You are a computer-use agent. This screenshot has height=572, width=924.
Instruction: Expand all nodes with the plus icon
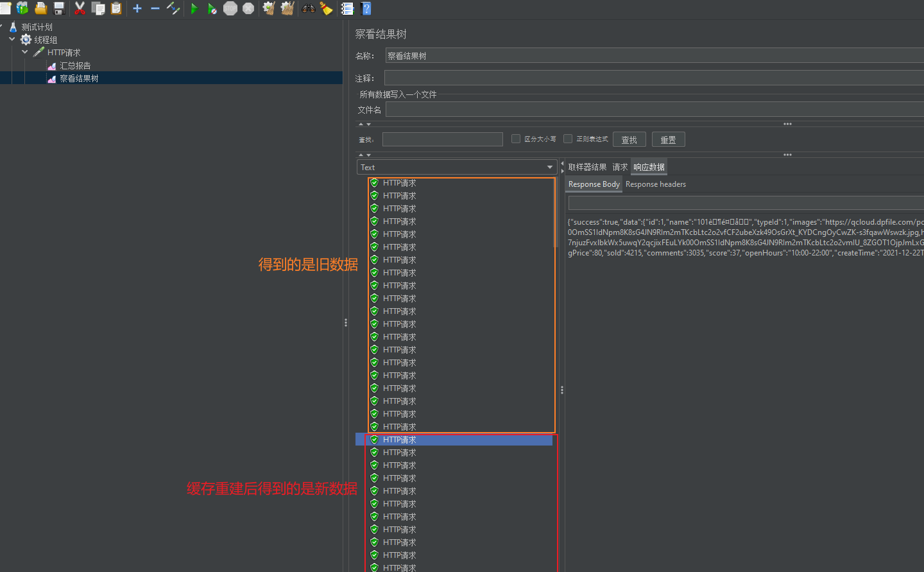(x=137, y=8)
